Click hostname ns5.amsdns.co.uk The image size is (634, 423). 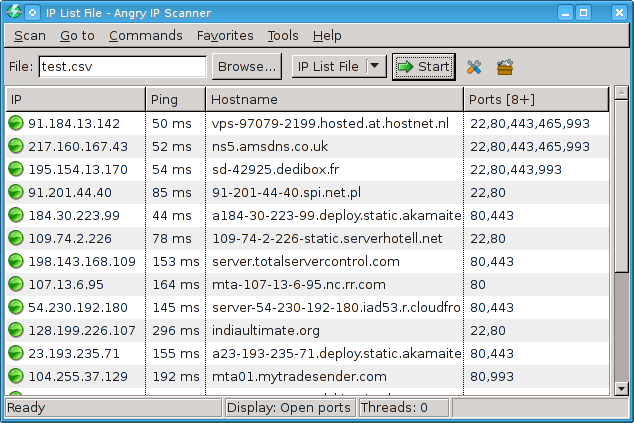pyautogui.click(x=270, y=146)
